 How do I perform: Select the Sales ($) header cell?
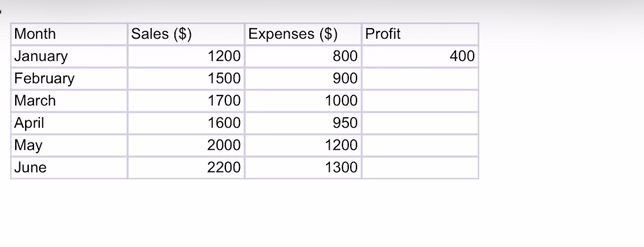186,34
